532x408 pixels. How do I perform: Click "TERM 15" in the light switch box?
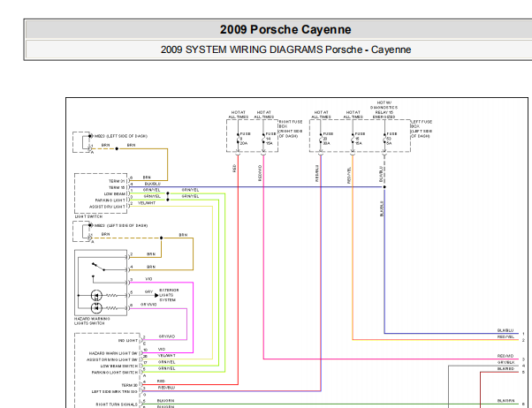tap(117, 187)
